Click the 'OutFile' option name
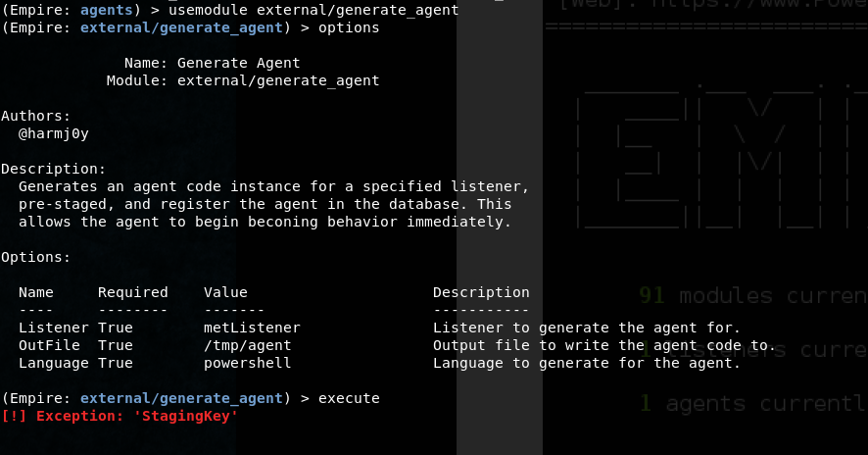 pos(49,346)
